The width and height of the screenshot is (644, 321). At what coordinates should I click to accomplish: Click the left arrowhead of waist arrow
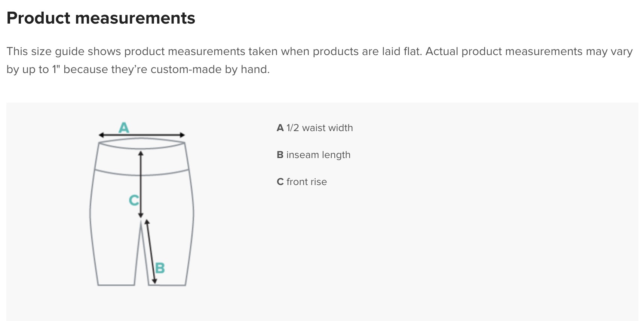(x=101, y=135)
